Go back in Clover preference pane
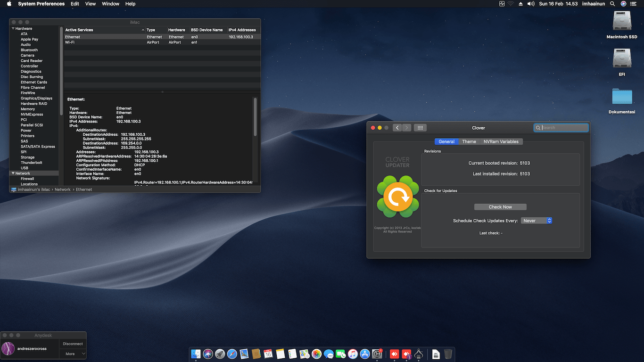 point(397,128)
